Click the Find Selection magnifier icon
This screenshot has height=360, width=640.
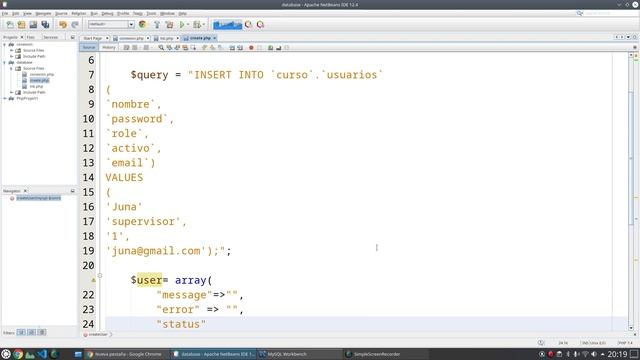point(161,48)
